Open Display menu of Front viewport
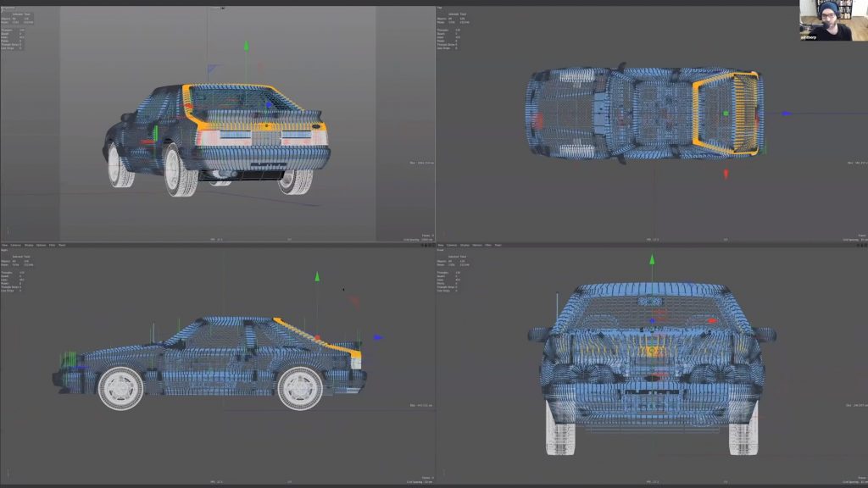The image size is (868, 488). pos(465,245)
